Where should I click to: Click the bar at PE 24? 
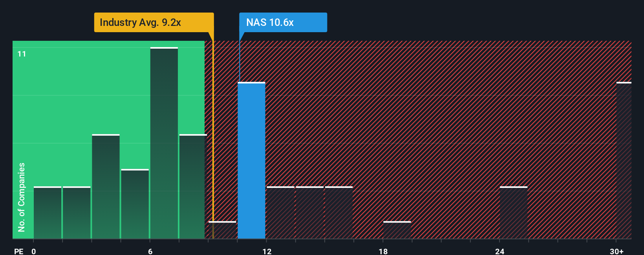coord(514,213)
